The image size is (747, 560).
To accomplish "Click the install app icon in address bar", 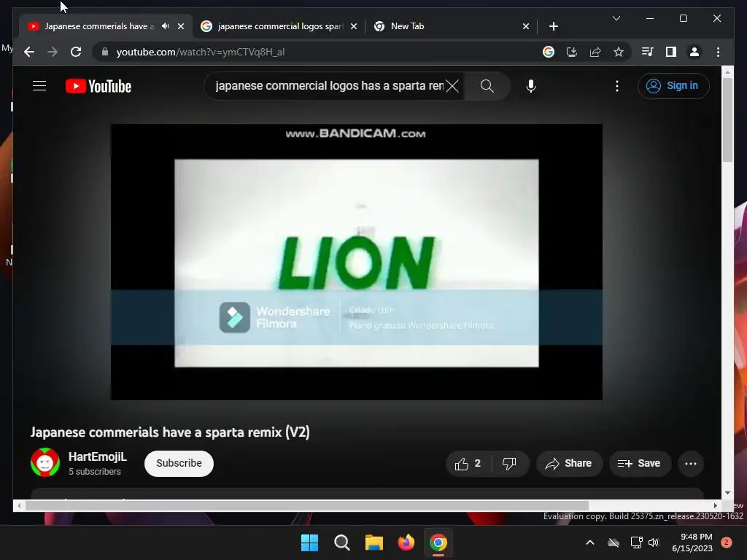I will [x=572, y=52].
